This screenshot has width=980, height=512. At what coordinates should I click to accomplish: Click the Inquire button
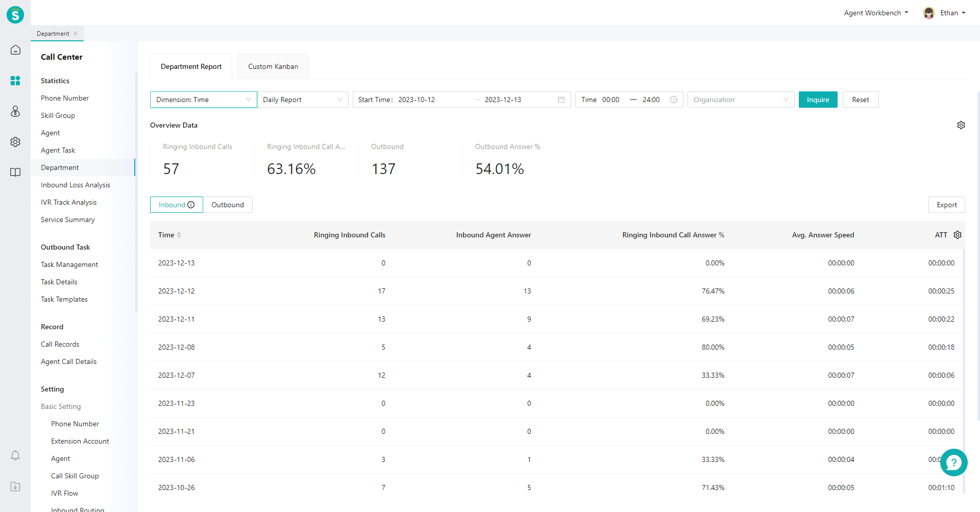[x=818, y=100]
